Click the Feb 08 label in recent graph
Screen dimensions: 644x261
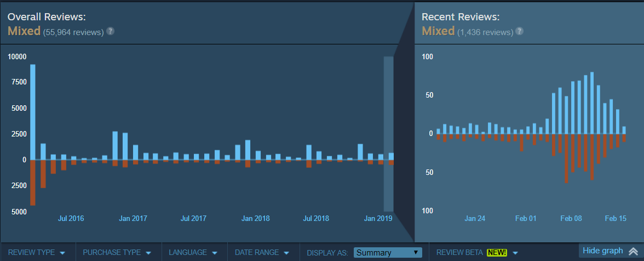tap(571, 218)
